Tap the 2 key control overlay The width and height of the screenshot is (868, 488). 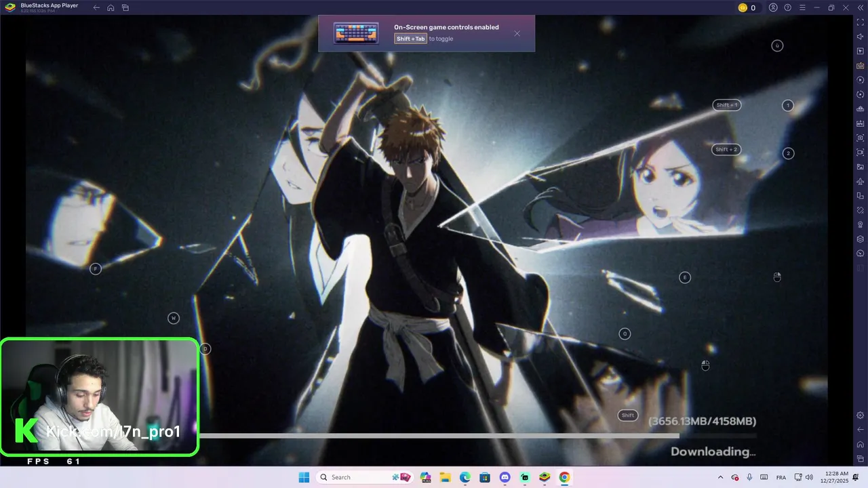pyautogui.click(x=788, y=153)
